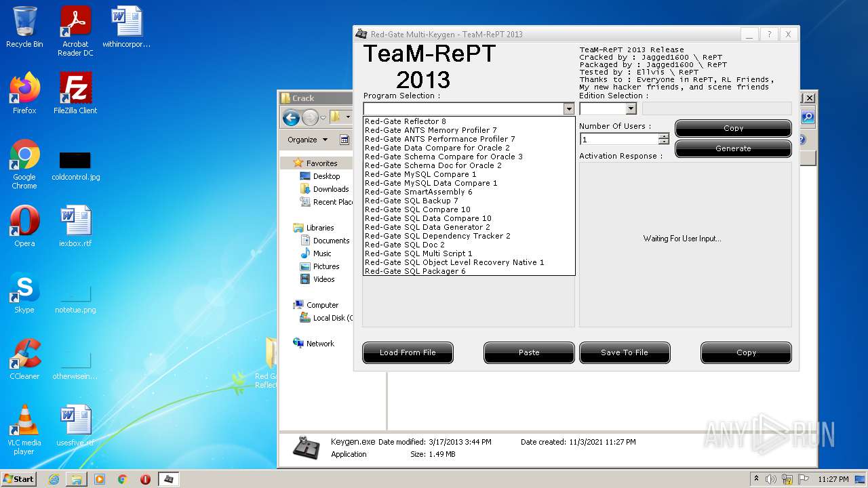Click the Chrome taskbar icon
This screenshot has height=488, width=868.
(x=123, y=479)
